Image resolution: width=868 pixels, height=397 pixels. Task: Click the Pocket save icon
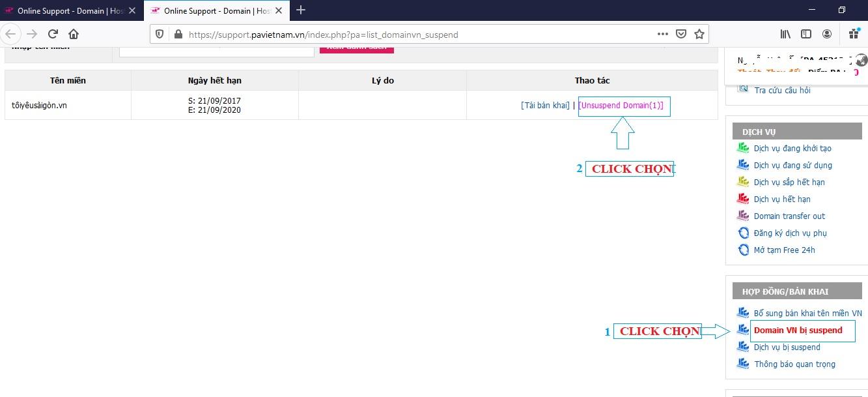[680, 34]
